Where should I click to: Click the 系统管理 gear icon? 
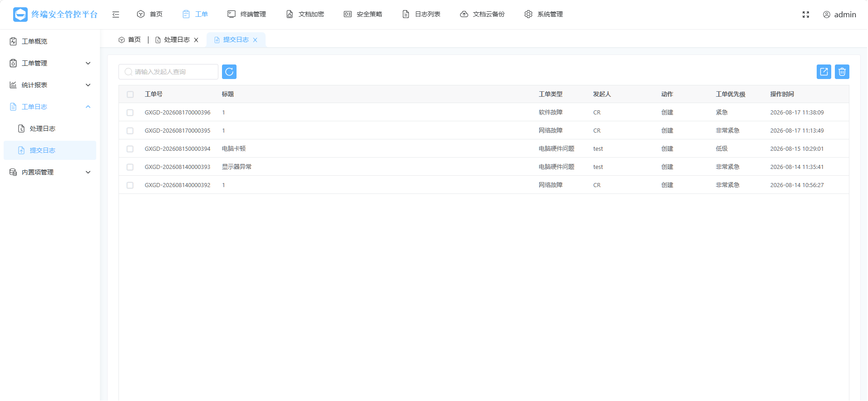tap(528, 14)
